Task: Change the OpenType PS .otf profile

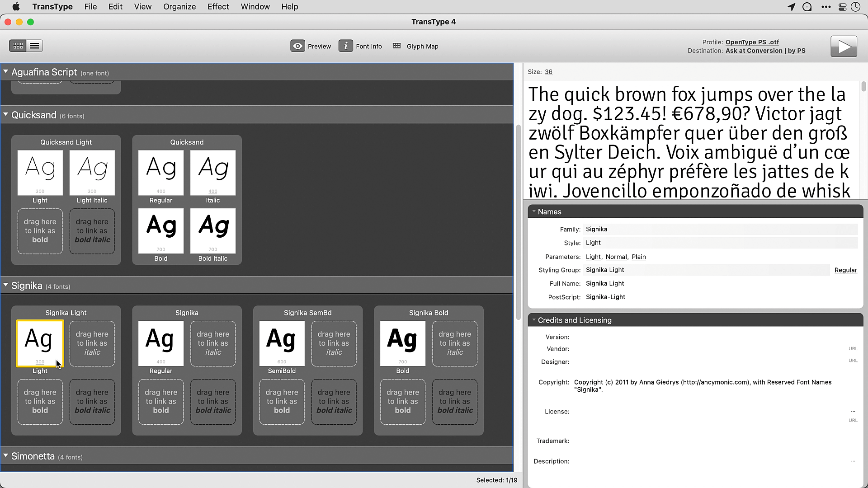Action: (x=752, y=42)
